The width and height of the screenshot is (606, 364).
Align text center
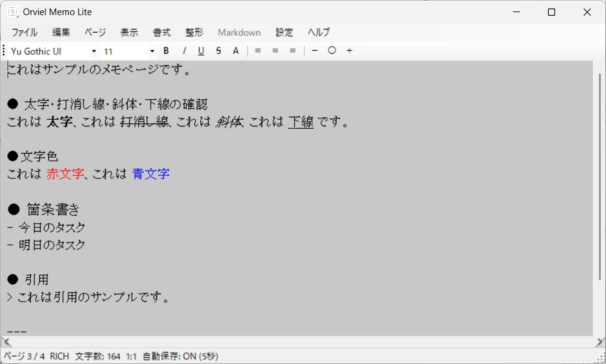[x=275, y=51]
